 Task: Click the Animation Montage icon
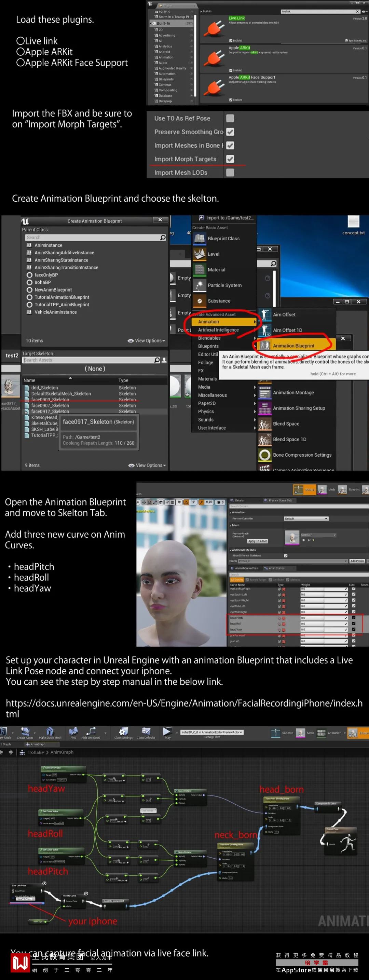click(x=265, y=393)
